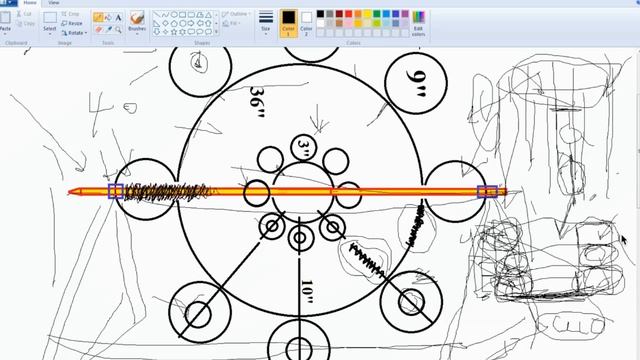Choose the Five-point star shape
Screen dimensions: 640x360
[174, 32]
